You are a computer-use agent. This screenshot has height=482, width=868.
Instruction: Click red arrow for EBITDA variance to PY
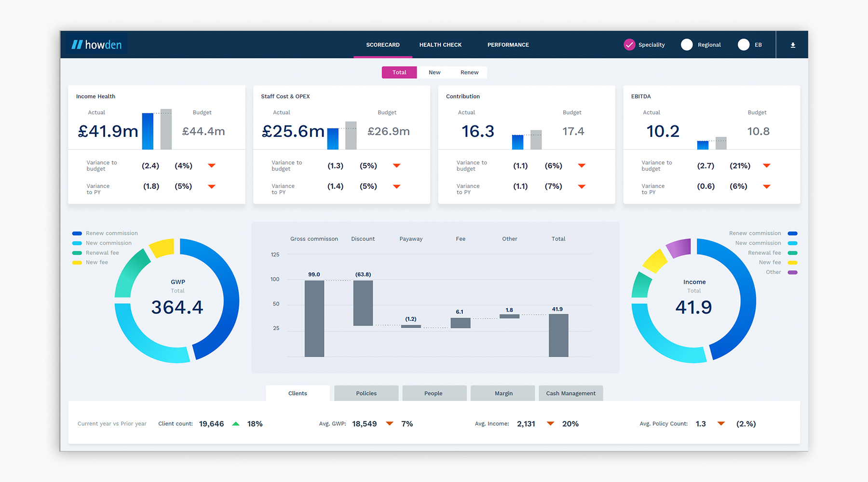point(767,187)
